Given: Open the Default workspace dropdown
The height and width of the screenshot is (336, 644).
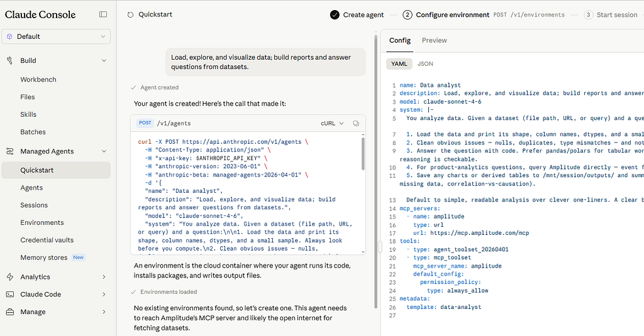Looking at the screenshot, I should (56, 36).
